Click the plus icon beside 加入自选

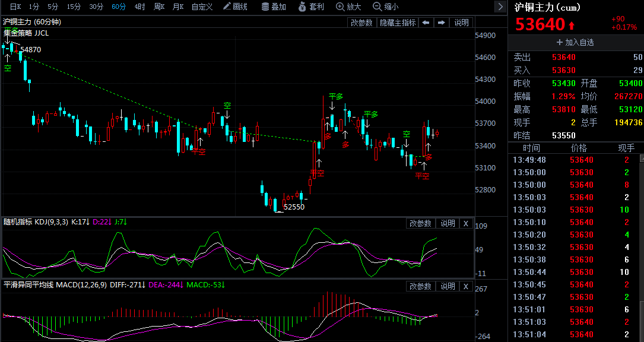click(559, 42)
